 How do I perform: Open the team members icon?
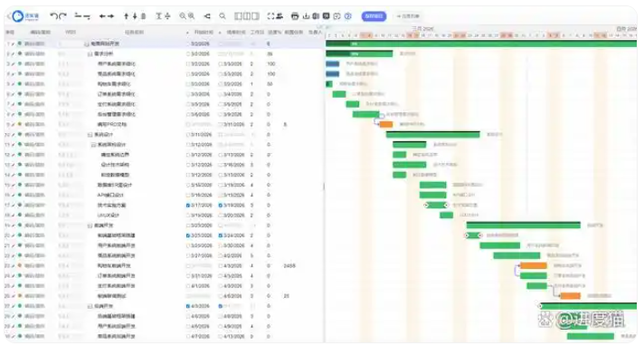click(x=279, y=16)
